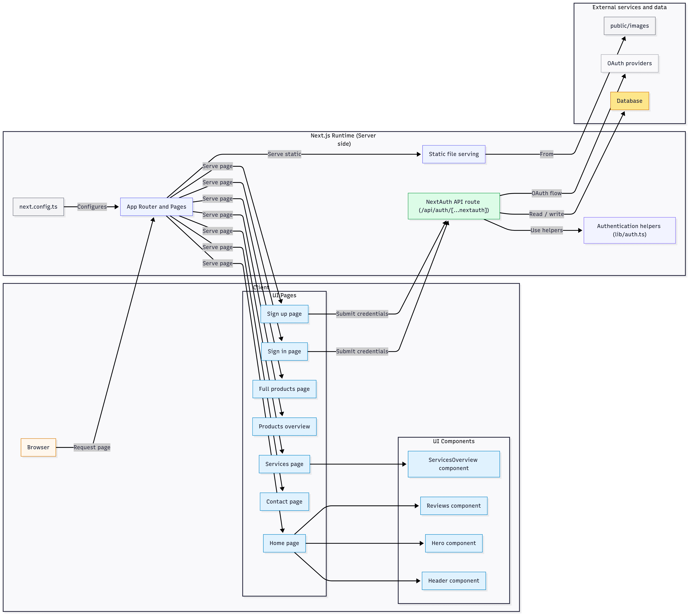The image size is (690, 616).
Task: Select the Home page node
Action: tap(284, 543)
